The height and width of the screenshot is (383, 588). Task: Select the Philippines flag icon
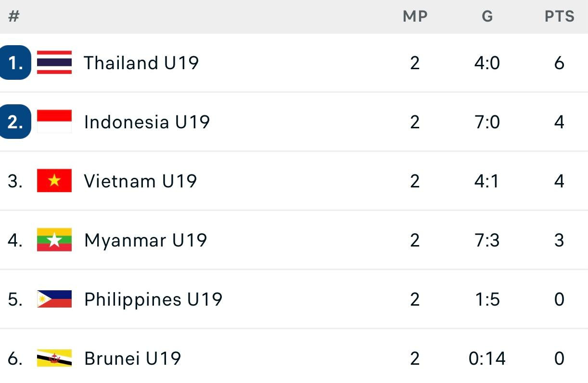(54, 299)
